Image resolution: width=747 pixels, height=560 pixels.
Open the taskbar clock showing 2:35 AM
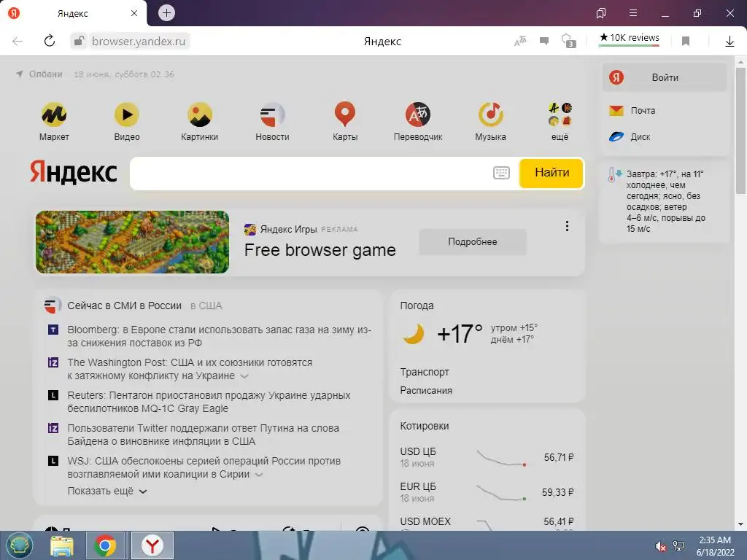[715, 546]
